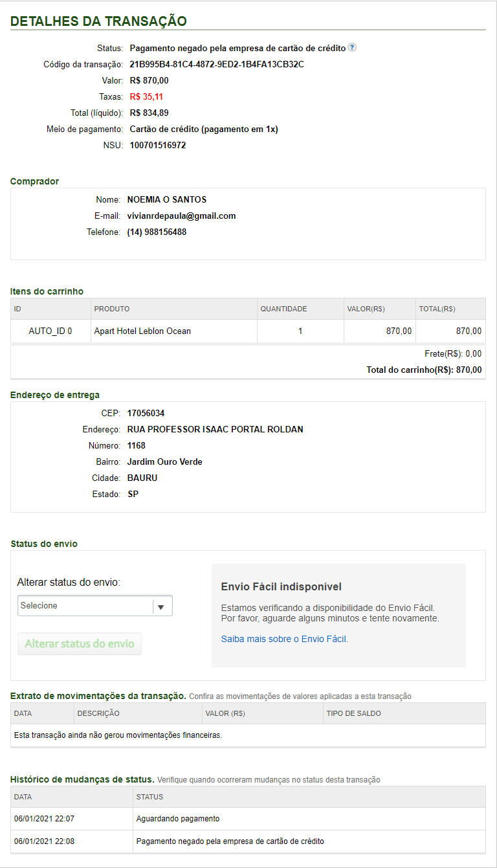Click the AUTO_ID 0 cell
Screen dimensions: 497x868
pos(50,331)
